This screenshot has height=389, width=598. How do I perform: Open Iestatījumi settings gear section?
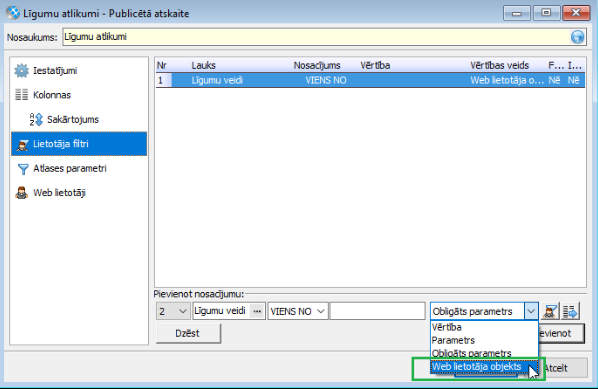pyautogui.click(x=46, y=71)
